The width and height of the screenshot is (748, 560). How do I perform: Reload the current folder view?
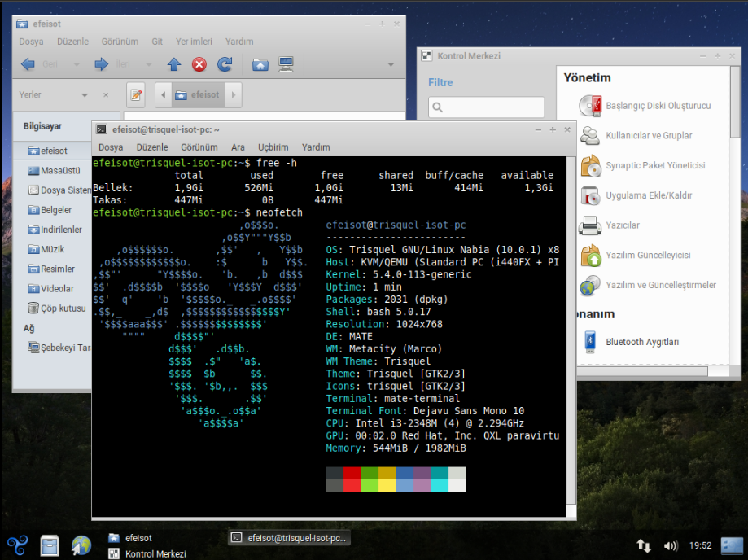tap(225, 64)
